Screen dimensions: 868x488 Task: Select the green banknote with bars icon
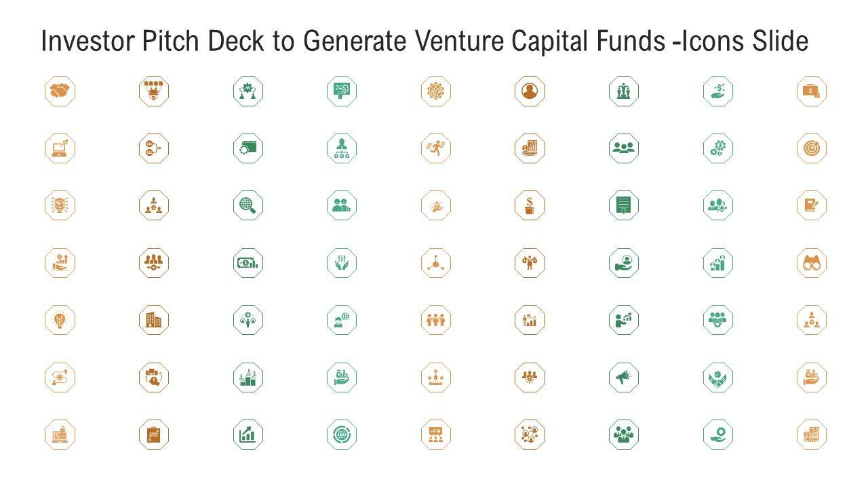click(x=248, y=262)
